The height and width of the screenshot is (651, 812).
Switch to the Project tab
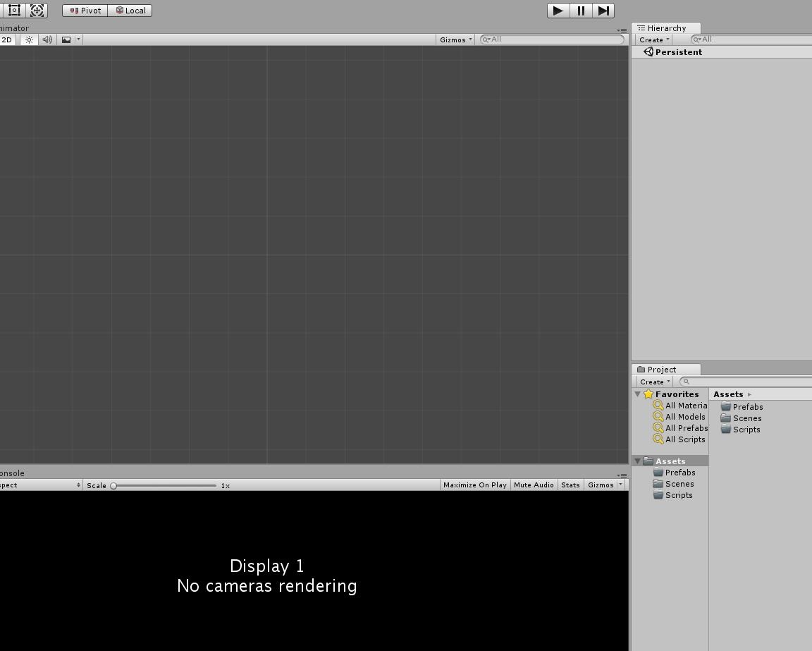[x=666, y=369]
